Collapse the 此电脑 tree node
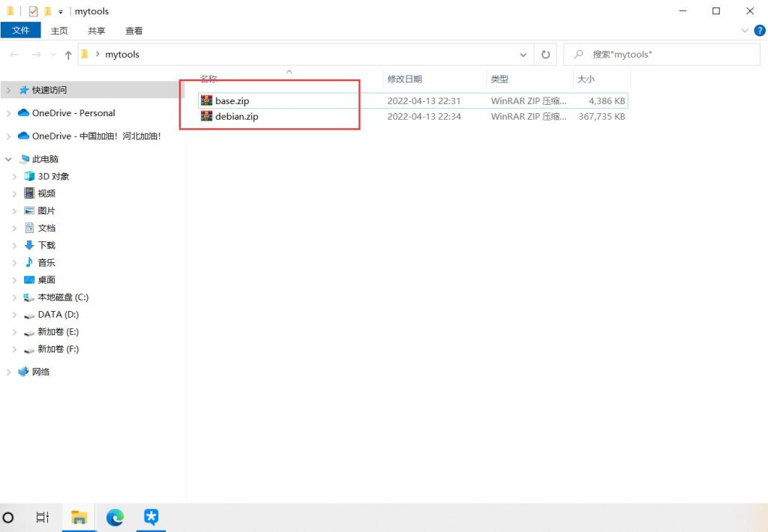This screenshot has height=532, width=768. point(8,159)
